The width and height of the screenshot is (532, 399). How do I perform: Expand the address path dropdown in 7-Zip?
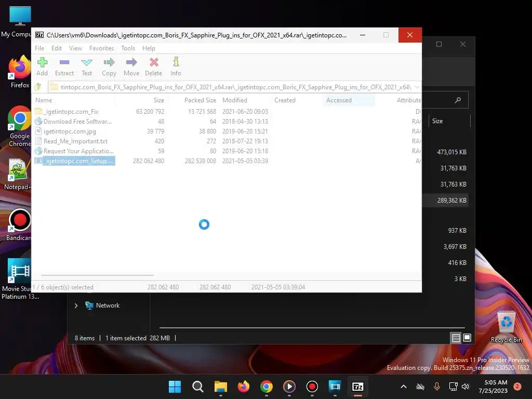click(x=417, y=87)
